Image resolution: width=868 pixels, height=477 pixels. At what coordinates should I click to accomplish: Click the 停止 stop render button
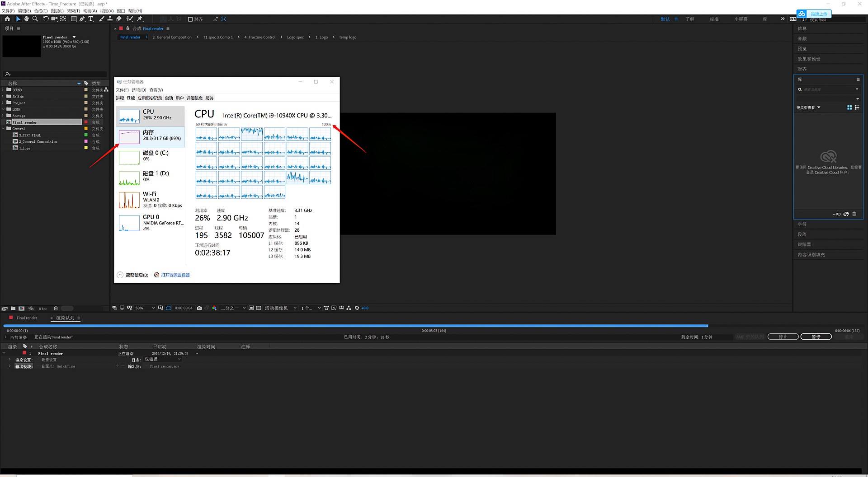point(783,337)
